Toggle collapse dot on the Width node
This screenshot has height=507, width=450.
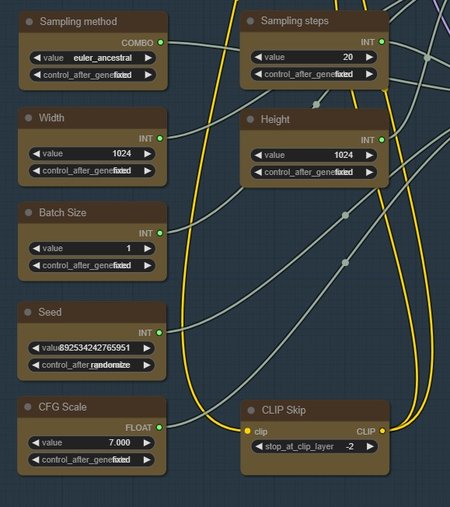point(28,118)
